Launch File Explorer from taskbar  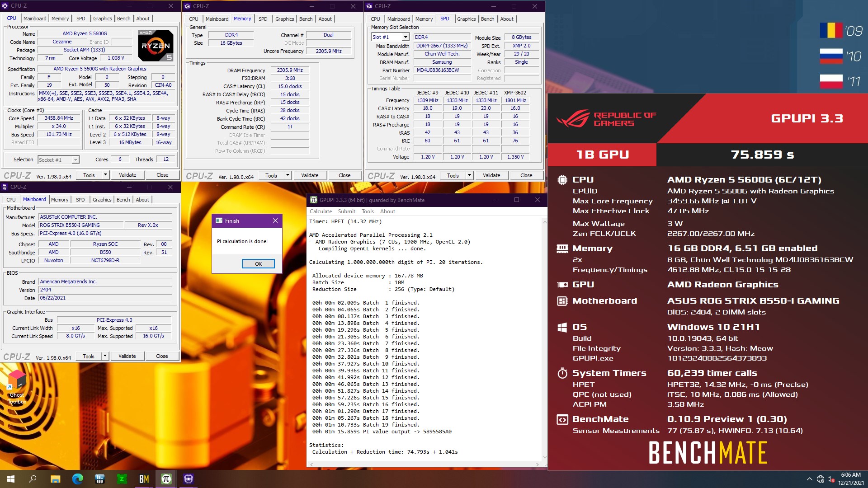pyautogui.click(x=55, y=479)
